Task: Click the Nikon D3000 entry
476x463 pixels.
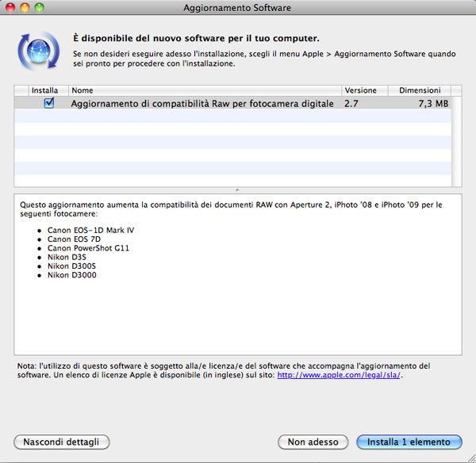Action: point(72,275)
